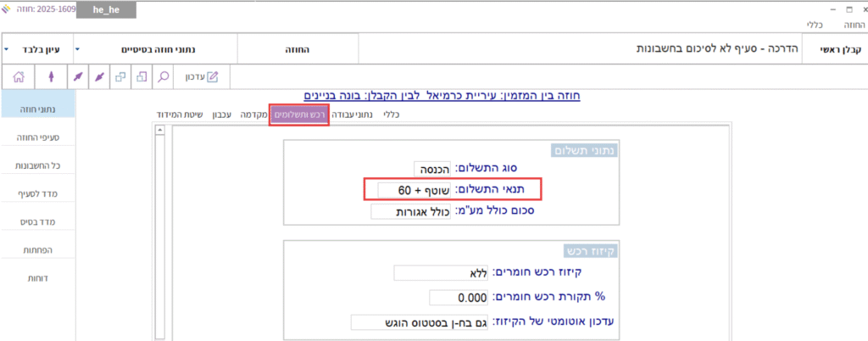Click the up-right diagonal pin icon

tap(78, 77)
